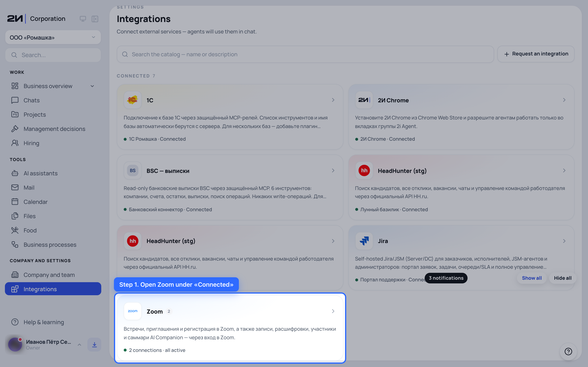Open the Zoom card chevron arrow

click(333, 311)
